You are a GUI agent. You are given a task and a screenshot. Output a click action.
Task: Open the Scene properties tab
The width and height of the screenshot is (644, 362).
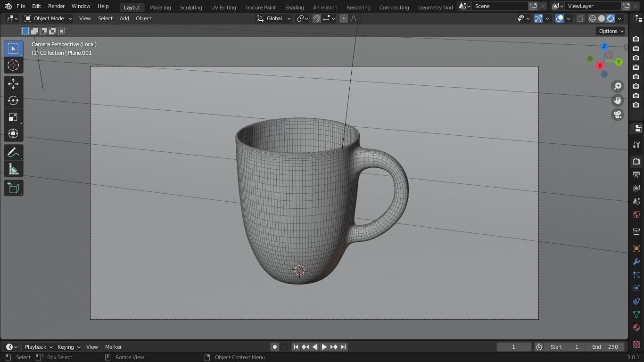(x=636, y=201)
